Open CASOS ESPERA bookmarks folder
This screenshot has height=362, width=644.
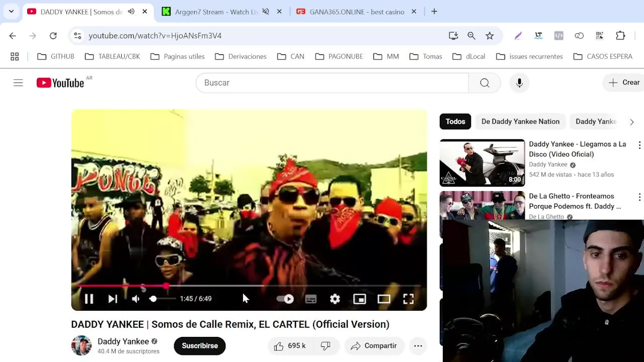point(603,56)
